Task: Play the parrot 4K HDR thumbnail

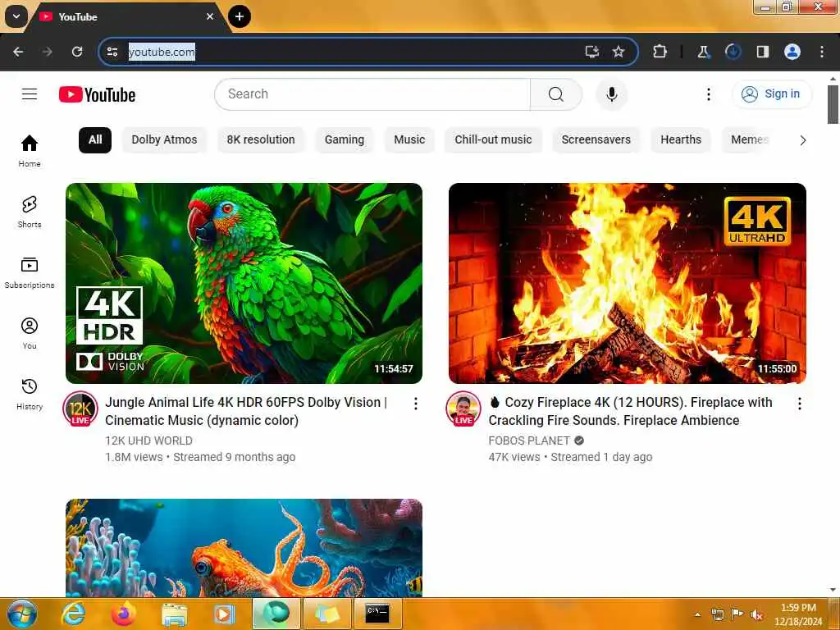Action: point(244,283)
